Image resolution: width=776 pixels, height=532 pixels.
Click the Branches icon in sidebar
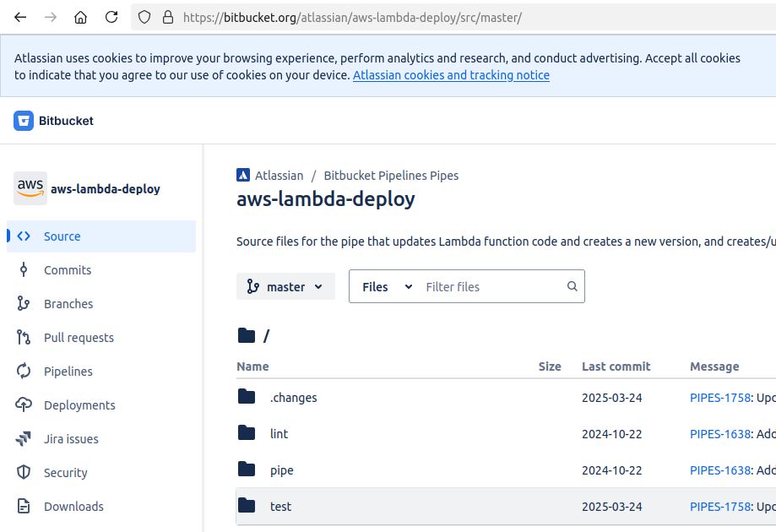24,303
